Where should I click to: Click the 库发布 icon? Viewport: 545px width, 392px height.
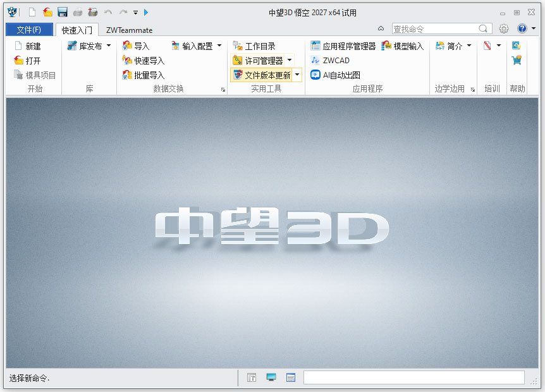click(71, 46)
